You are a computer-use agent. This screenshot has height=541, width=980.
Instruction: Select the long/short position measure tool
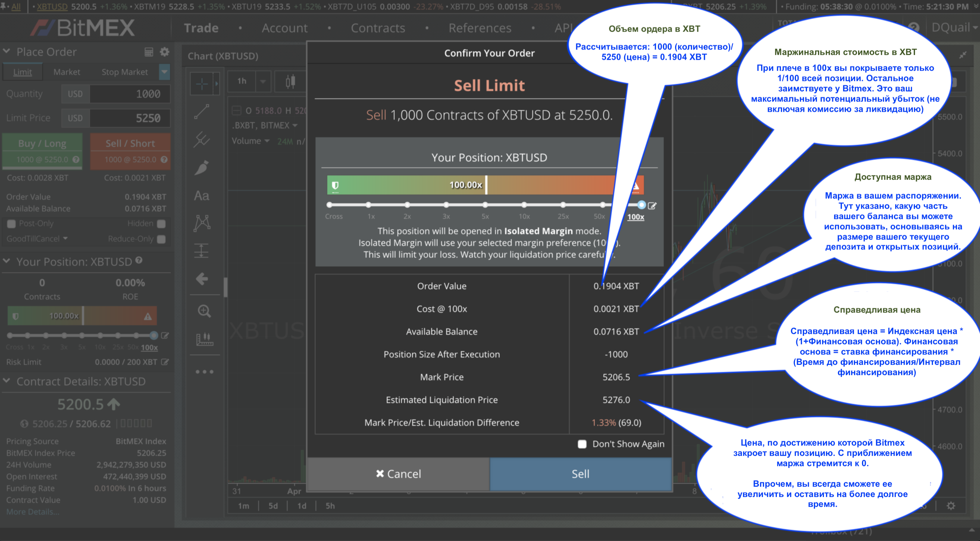202,251
